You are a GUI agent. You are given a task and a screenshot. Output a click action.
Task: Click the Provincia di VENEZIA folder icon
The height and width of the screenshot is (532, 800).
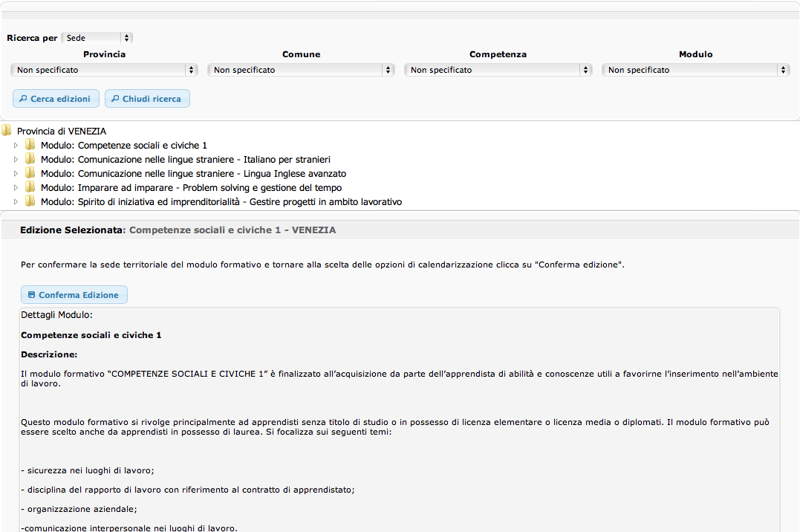[x=7, y=131]
